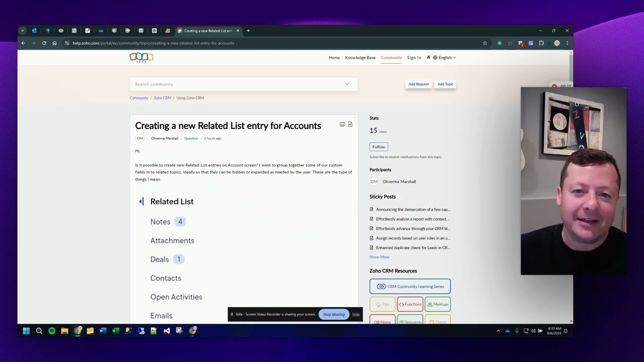Open Using Zoho CRM breadcrumb
The image size is (644, 362).
coord(190,98)
